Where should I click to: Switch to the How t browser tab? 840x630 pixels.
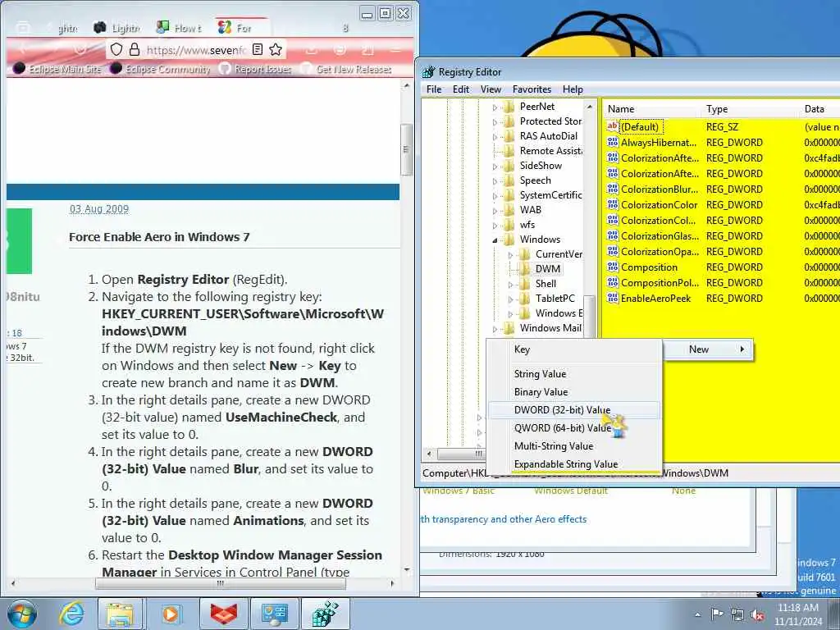179,28
